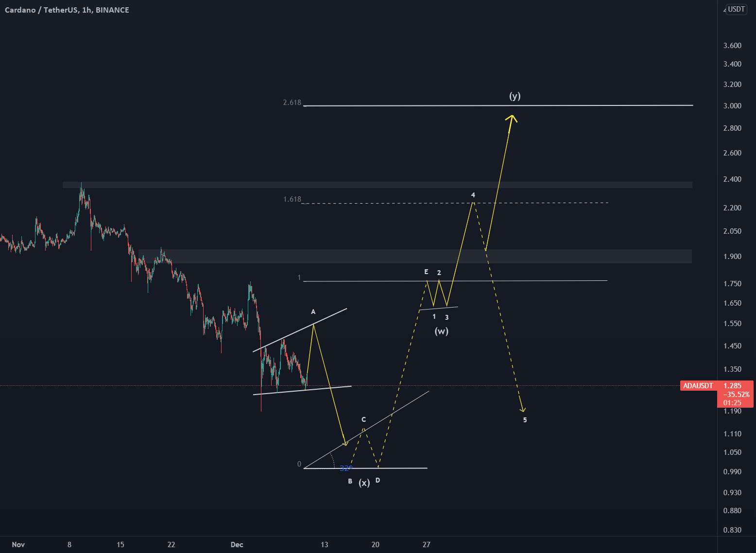Click 2.050 on the price scale

(x=732, y=231)
